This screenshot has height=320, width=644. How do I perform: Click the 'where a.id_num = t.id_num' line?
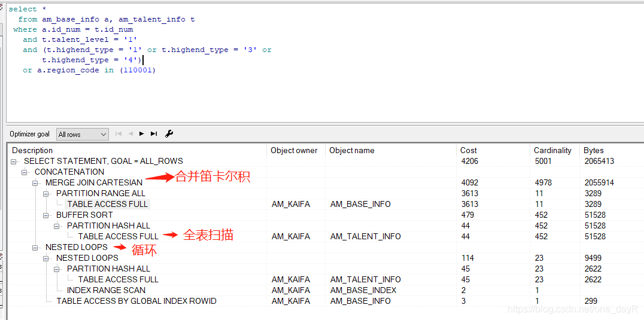(73, 29)
